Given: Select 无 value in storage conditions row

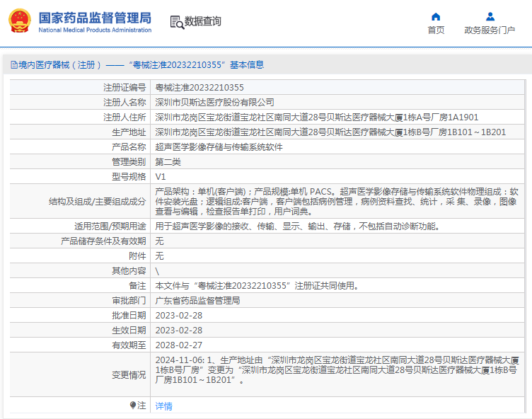Looking at the screenshot, I should pyautogui.click(x=159, y=241).
